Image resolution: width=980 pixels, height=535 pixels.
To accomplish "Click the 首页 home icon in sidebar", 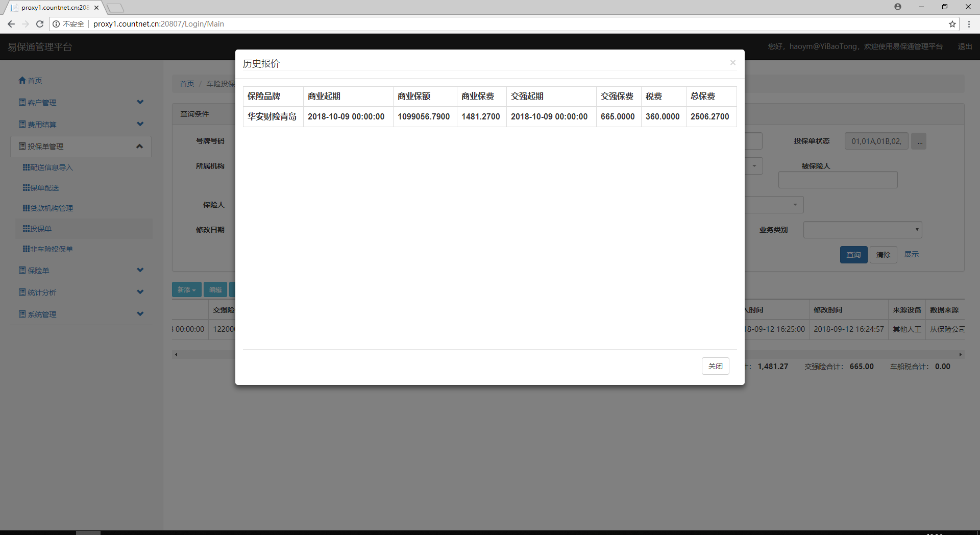I will click(22, 80).
